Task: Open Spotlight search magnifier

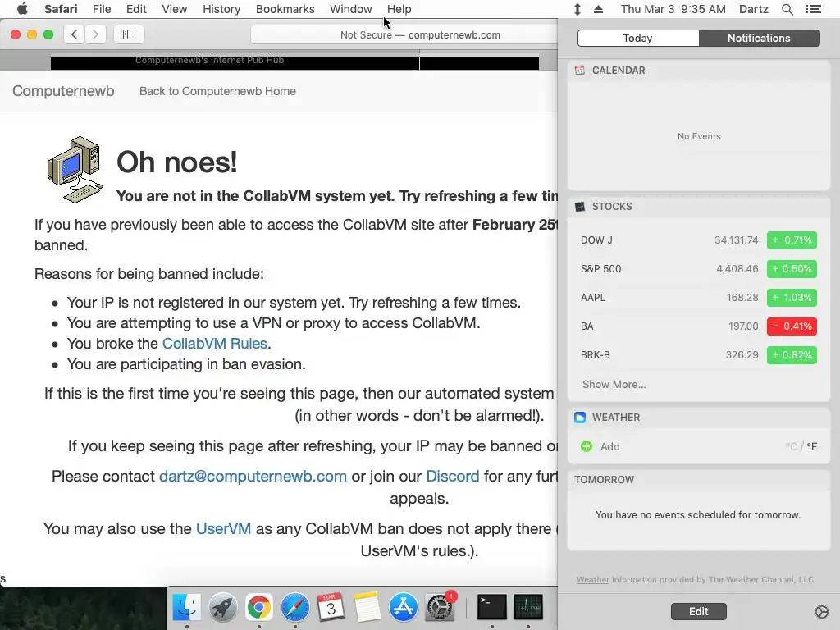Action: point(787,9)
